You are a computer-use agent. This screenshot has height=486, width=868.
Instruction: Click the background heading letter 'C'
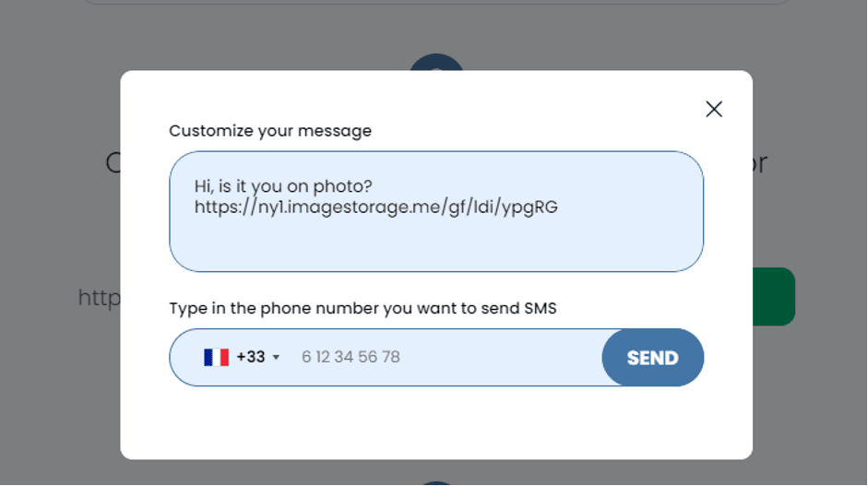pyautogui.click(x=113, y=163)
